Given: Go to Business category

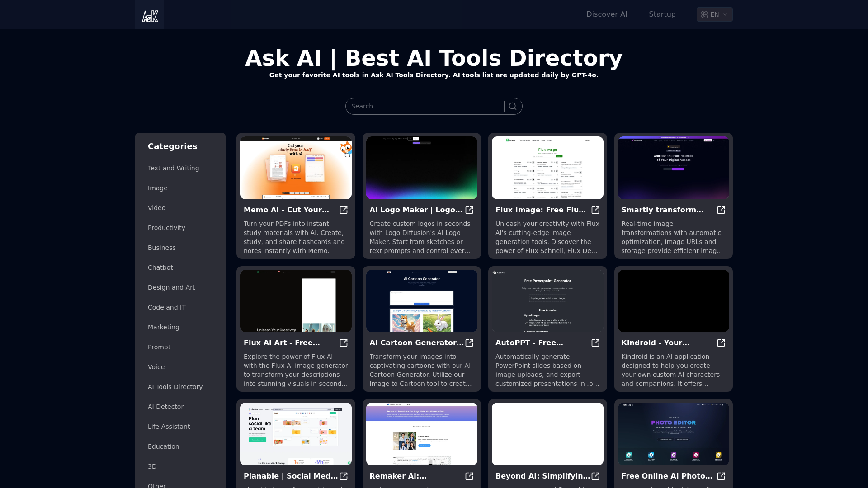Looking at the screenshot, I should click(161, 248).
